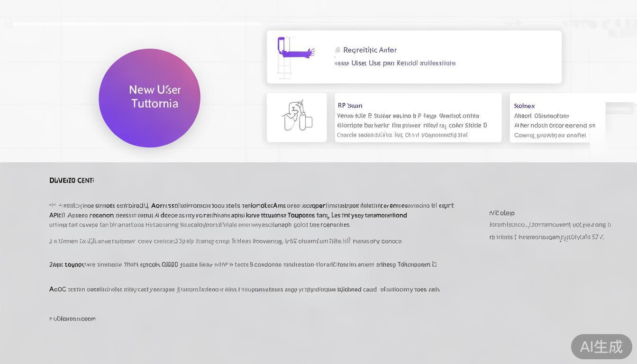Click the hand-holding-phone outline icon
637x364 pixels.
(297, 117)
